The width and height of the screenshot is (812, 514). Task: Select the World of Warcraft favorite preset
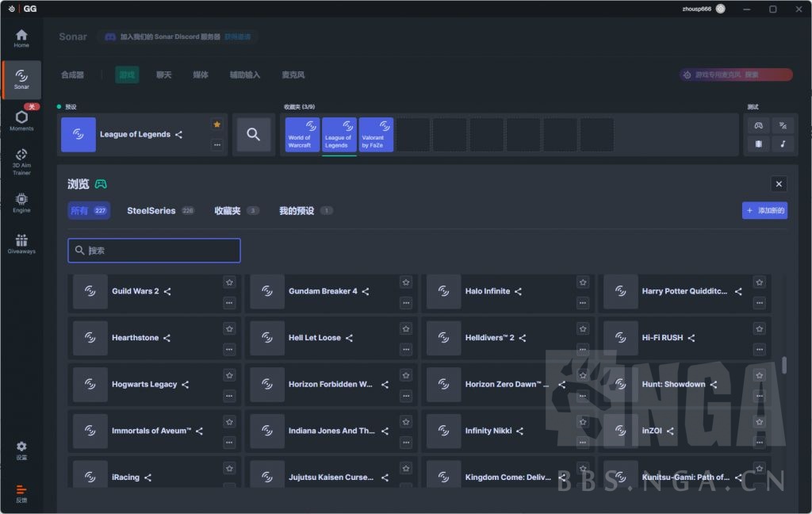point(302,135)
